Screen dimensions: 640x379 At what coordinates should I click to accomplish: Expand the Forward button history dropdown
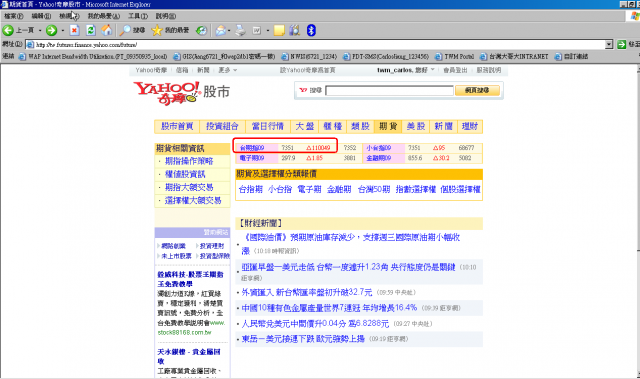pyautogui.click(x=62, y=31)
